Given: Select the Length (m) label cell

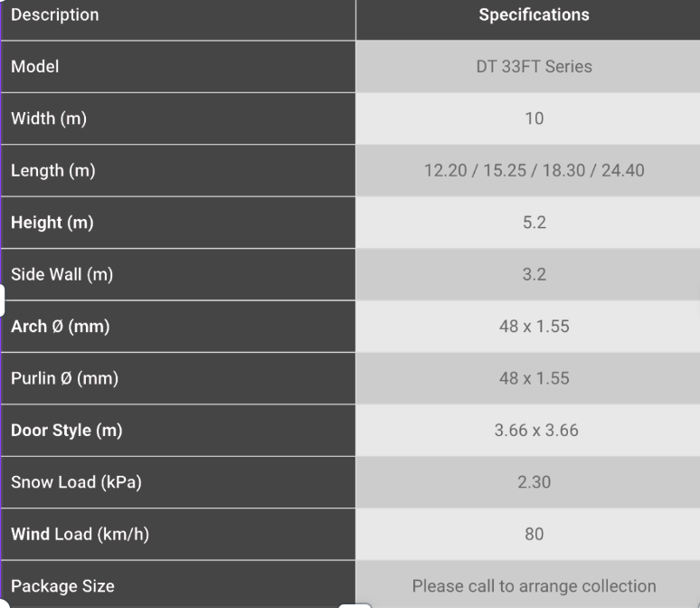Looking at the screenshot, I should pyautogui.click(x=52, y=171).
